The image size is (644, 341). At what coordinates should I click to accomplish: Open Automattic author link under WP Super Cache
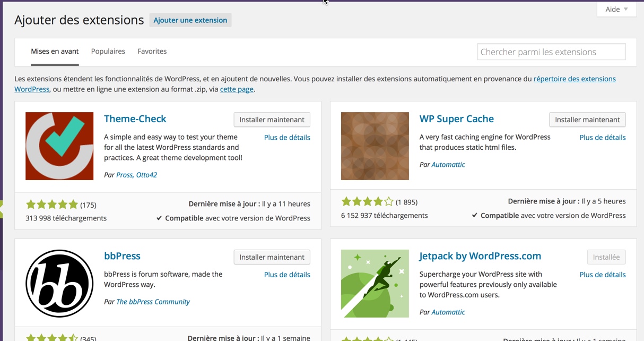[448, 165]
